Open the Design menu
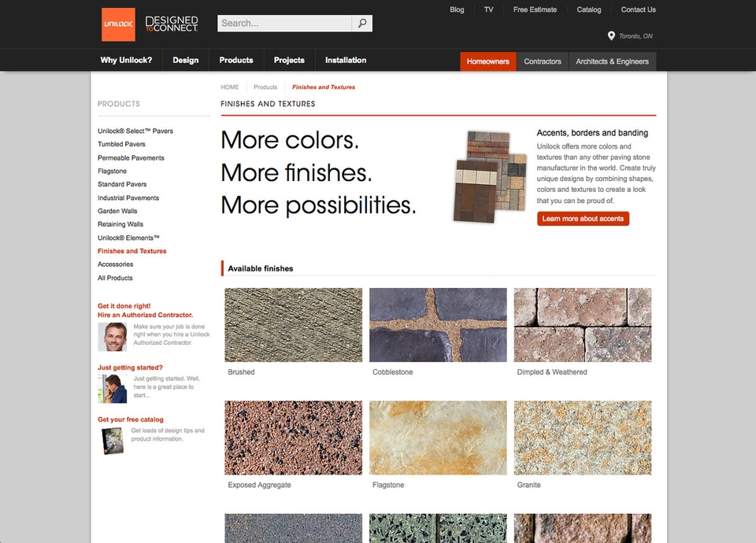The image size is (756, 543). pos(186,61)
